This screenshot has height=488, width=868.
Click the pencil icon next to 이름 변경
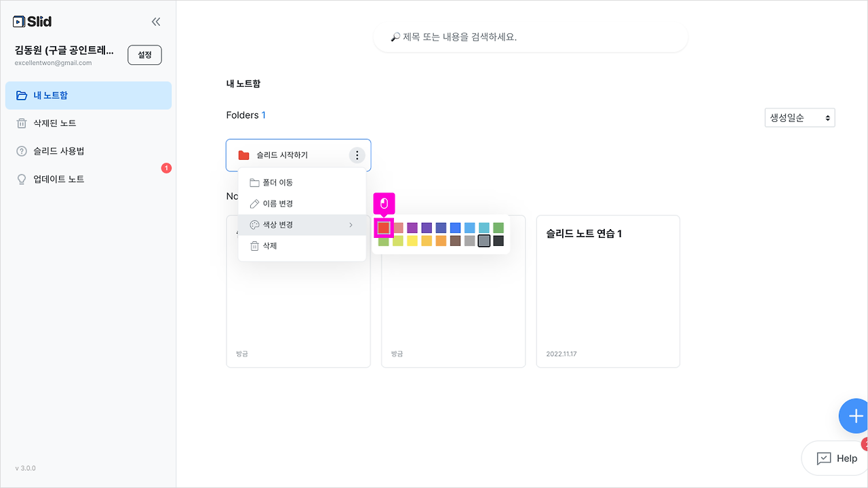click(253, 203)
